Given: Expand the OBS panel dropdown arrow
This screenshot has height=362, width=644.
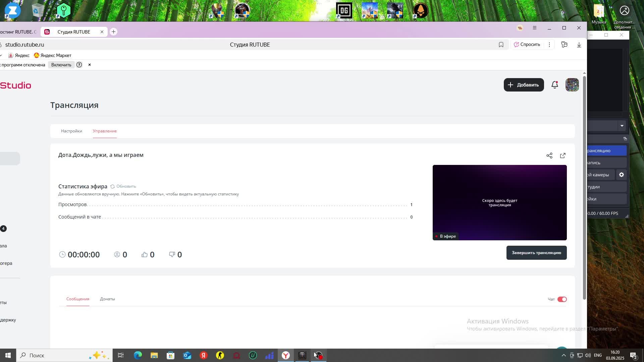Looking at the screenshot, I should 622,126.
